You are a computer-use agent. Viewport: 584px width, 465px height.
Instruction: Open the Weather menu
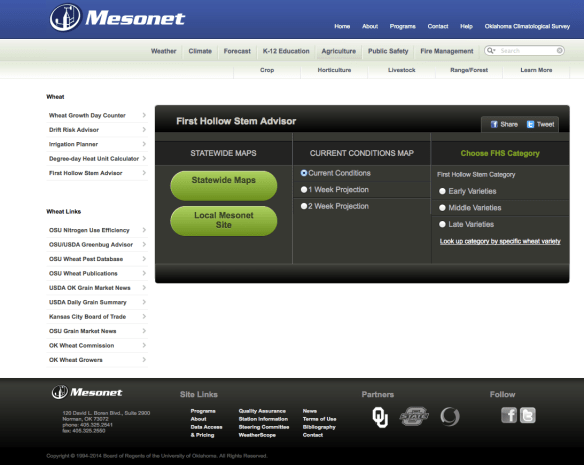(164, 51)
